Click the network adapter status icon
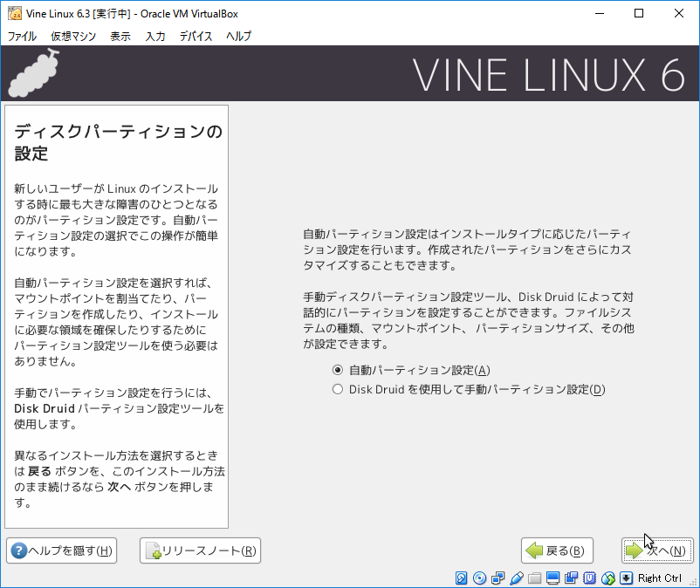Image resolution: width=700 pixels, height=588 pixels. coord(498,578)
